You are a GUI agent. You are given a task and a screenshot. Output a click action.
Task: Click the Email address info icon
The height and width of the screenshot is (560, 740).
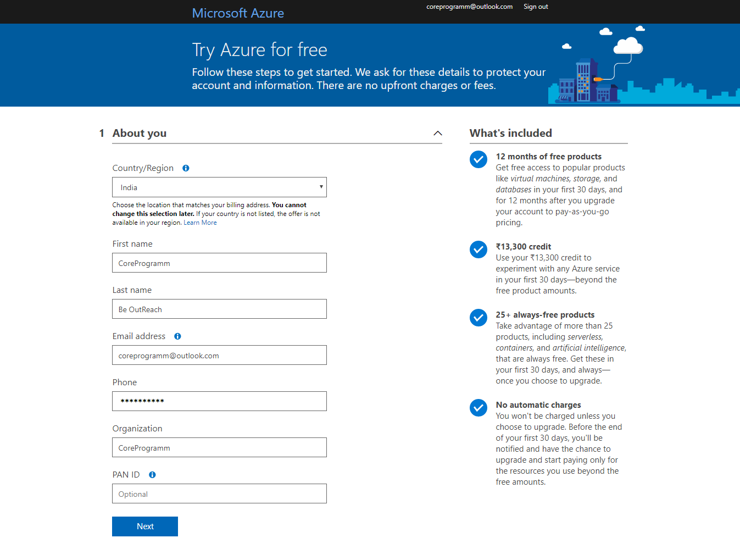(177, 336)
